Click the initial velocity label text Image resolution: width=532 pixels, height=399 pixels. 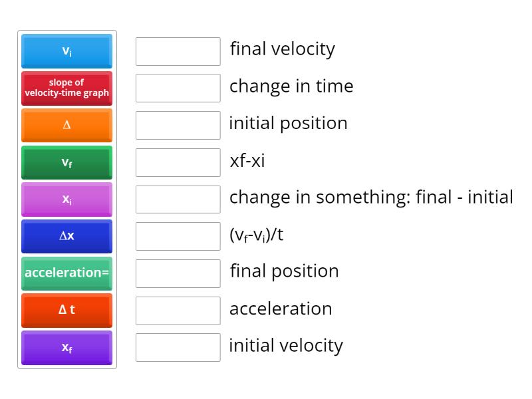click(x=286, y=345)
